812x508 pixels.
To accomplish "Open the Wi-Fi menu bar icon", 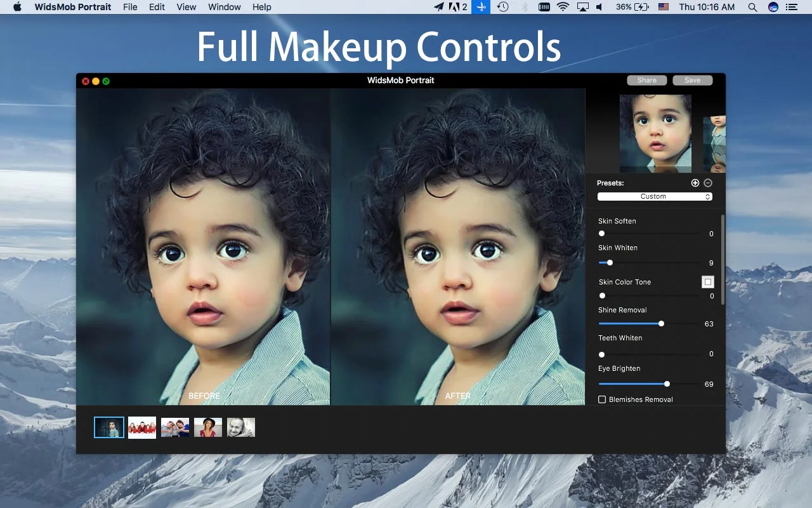I will [x=562, y=7].
